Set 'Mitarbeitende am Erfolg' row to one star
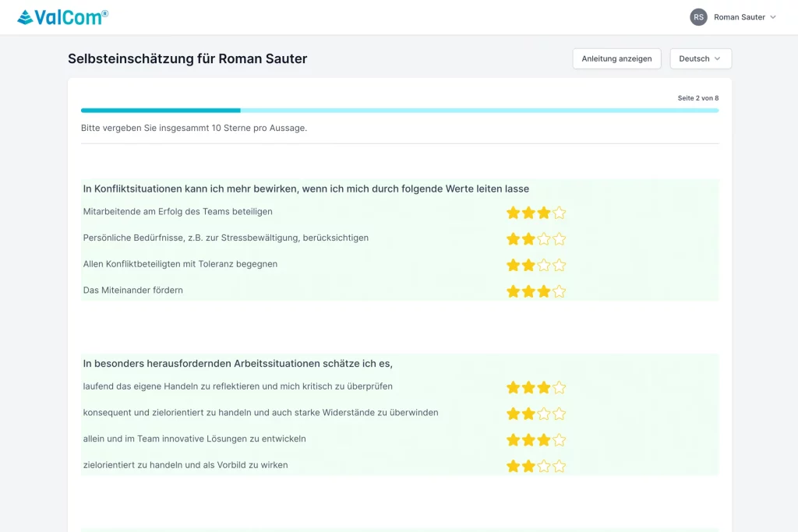Image resolution: width=798 pixels, height=532 pixels. coord(514,213)
